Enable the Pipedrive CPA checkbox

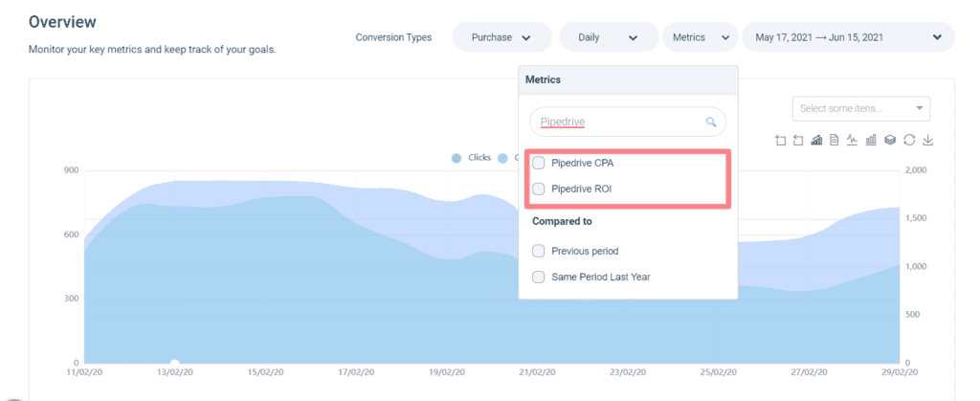(539, 163)
